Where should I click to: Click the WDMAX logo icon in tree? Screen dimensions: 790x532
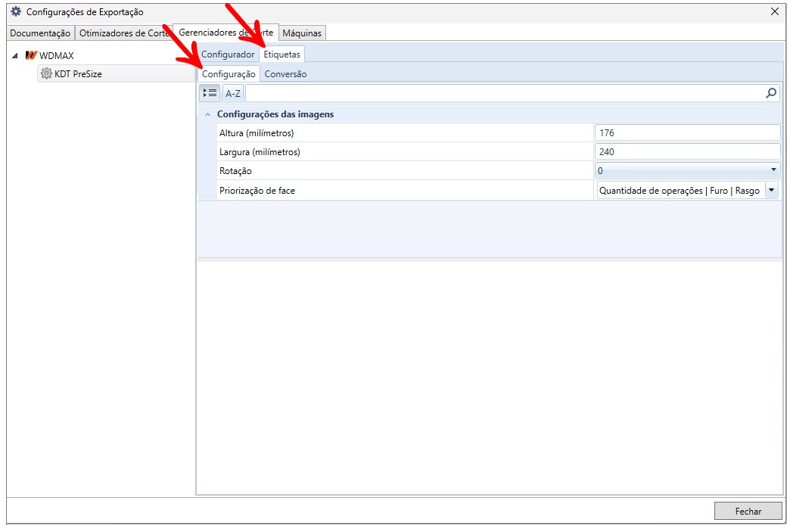pyautogui.click(x=31, y=55)
